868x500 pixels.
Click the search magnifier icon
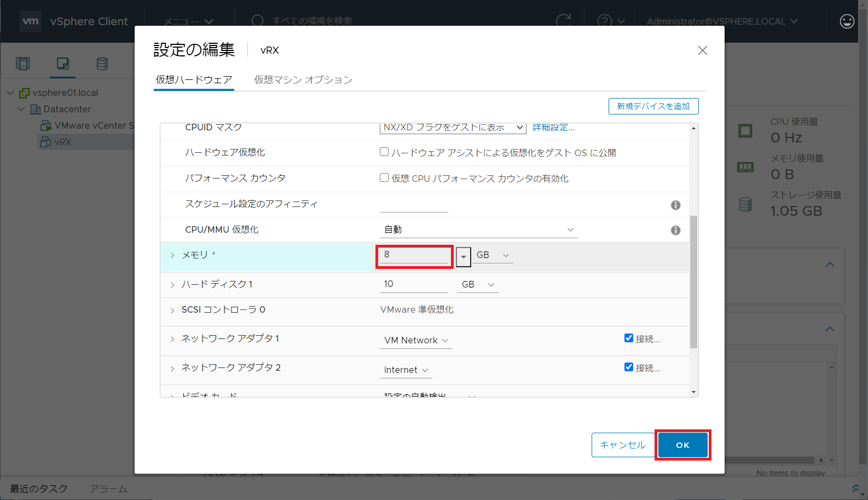point(257,21)
